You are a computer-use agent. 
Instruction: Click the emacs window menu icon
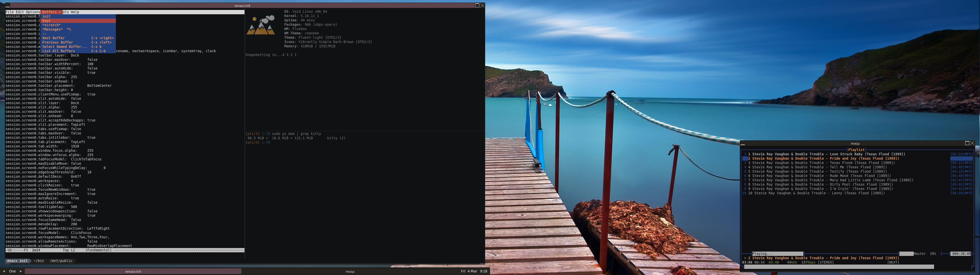[8, 6]
